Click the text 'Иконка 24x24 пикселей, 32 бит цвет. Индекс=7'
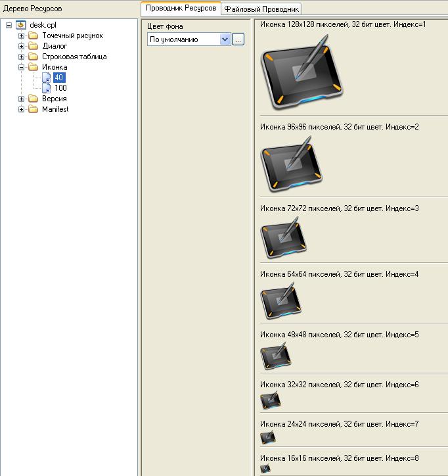The image size is (448, 476). tap(339, 424)
